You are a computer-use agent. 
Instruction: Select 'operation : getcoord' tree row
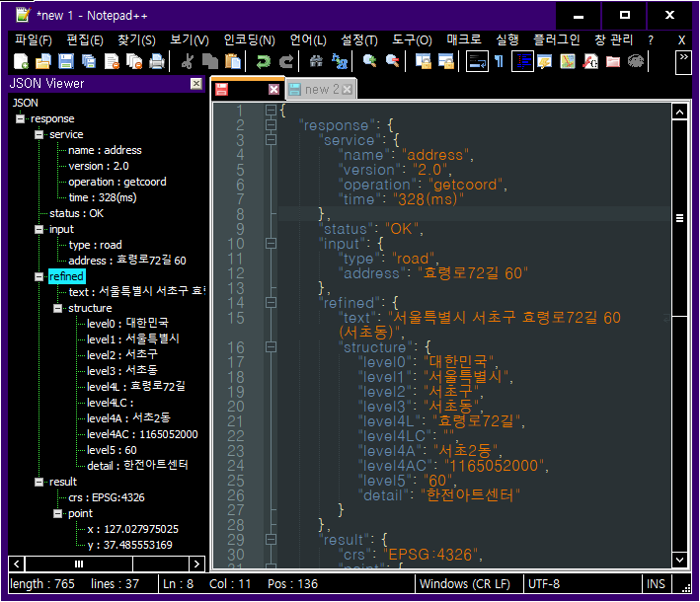coord(117,182)
